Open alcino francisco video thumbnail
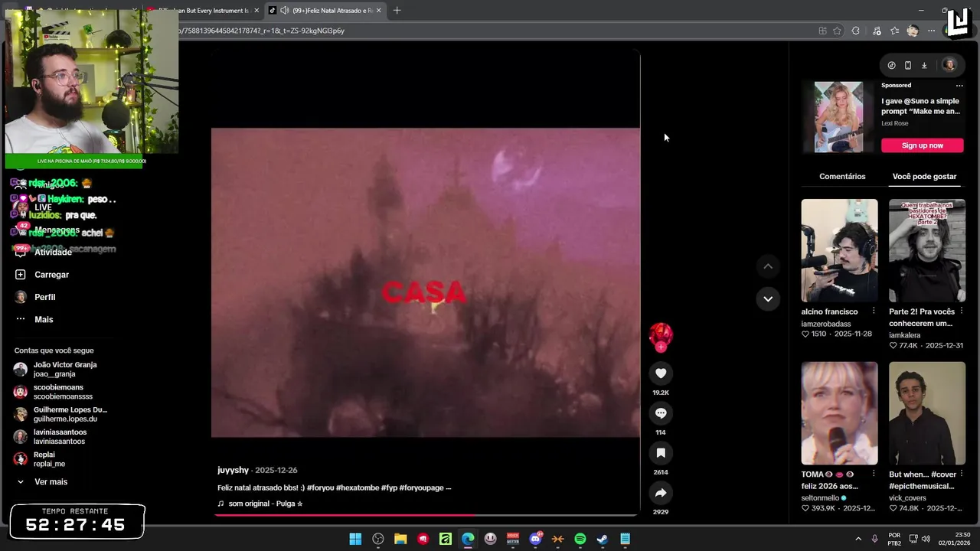The width and height of the screenshot is (980, 551). (x=839, y=251)
